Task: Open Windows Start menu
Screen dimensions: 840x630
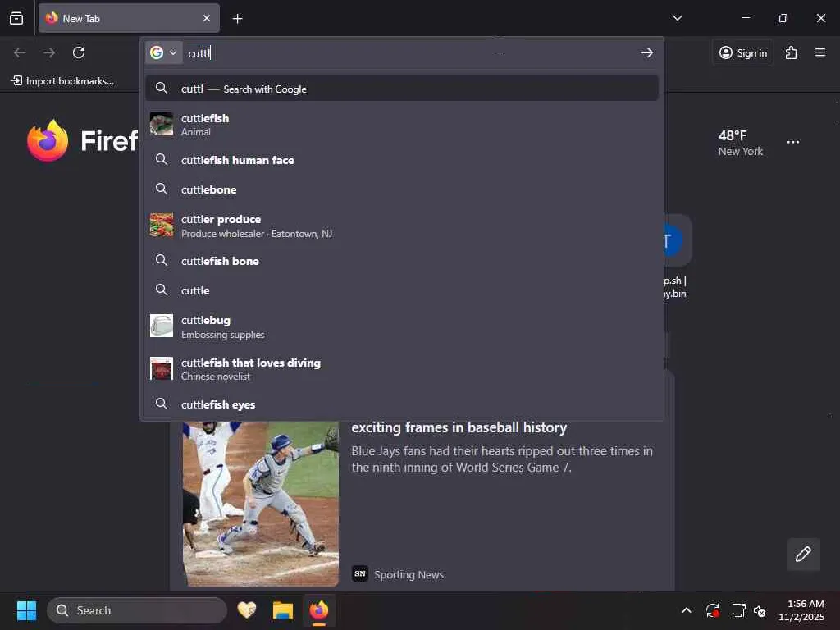Action: click(x=26, y=610)
